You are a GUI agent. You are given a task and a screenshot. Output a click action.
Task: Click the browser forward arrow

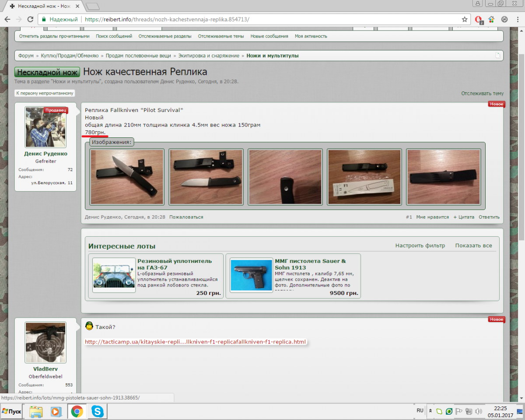point(19,19)
